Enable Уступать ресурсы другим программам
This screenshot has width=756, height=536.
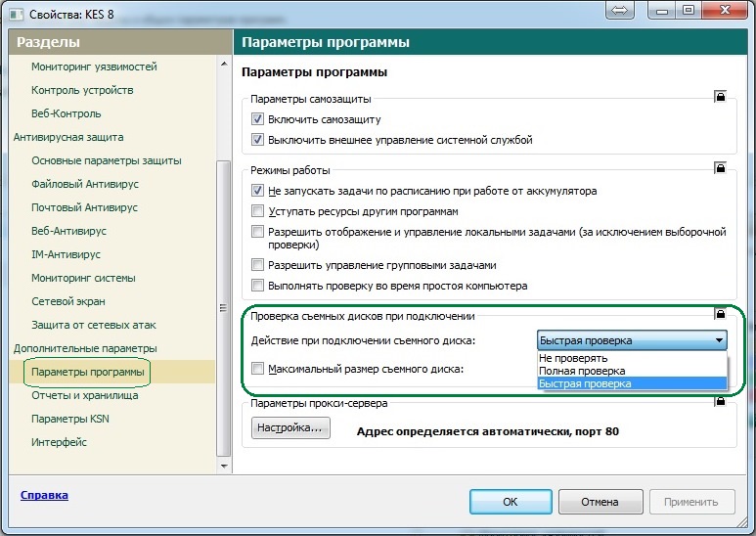click(257, 211)
